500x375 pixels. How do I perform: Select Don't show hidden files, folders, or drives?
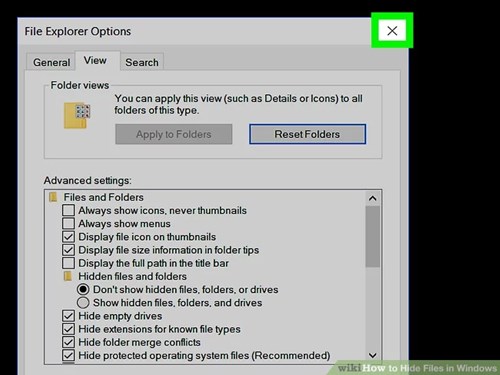click(x=83, y=289)
